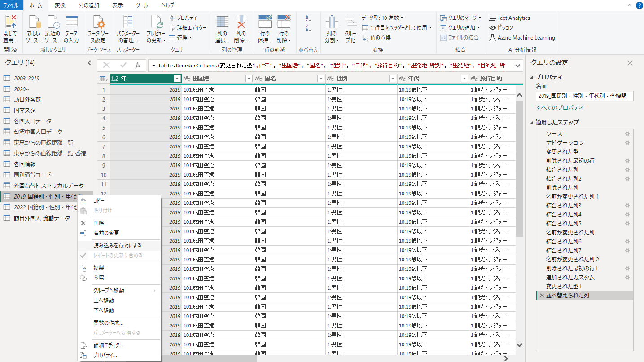Choose 名前の変更 from the context menu
The width and height of the screenshot is (644, 362).
106,233
